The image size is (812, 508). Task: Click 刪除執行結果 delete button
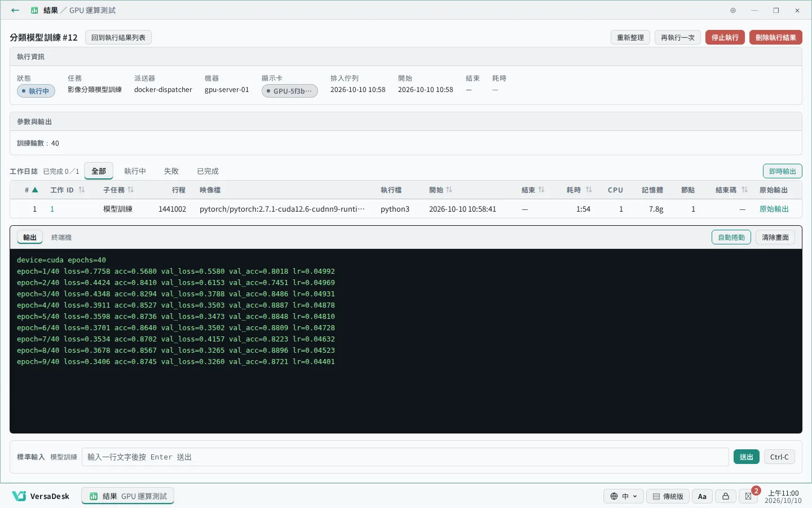[x=776, y=37]
